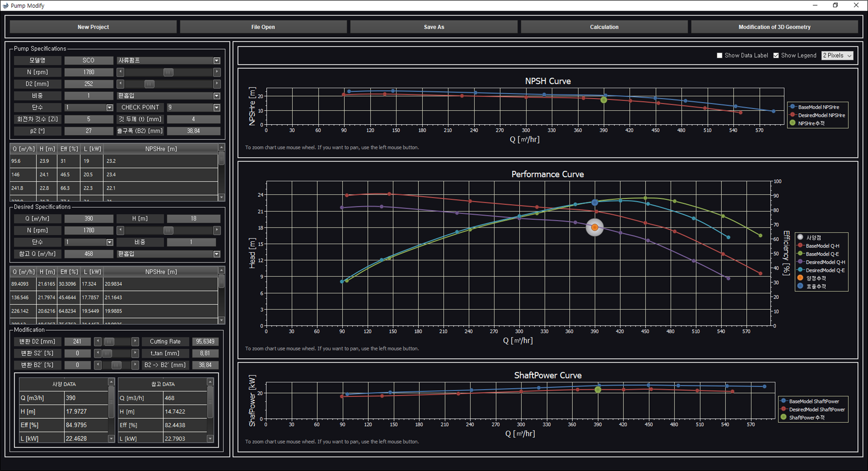Enable the Show Data Label checkbox
Screen dimensions: 868x471
coord(719,56)
